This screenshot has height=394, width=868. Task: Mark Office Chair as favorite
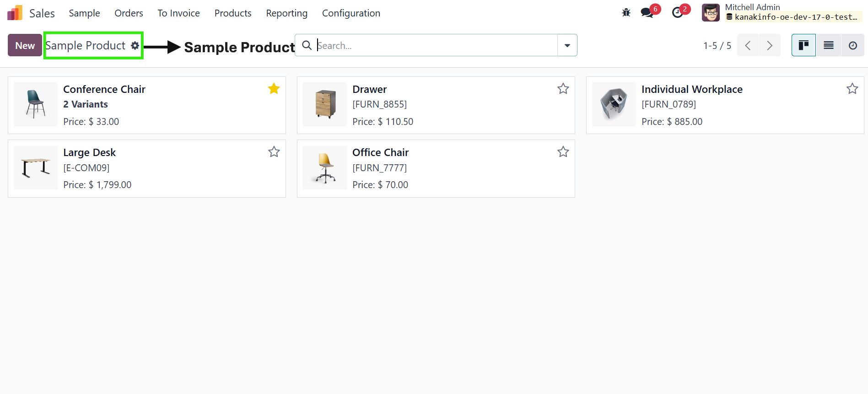pyautogui.click(x=563, y=151)
